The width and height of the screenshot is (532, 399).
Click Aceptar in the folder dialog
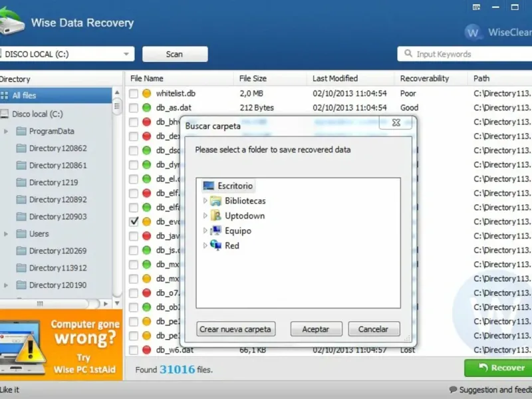316,329
